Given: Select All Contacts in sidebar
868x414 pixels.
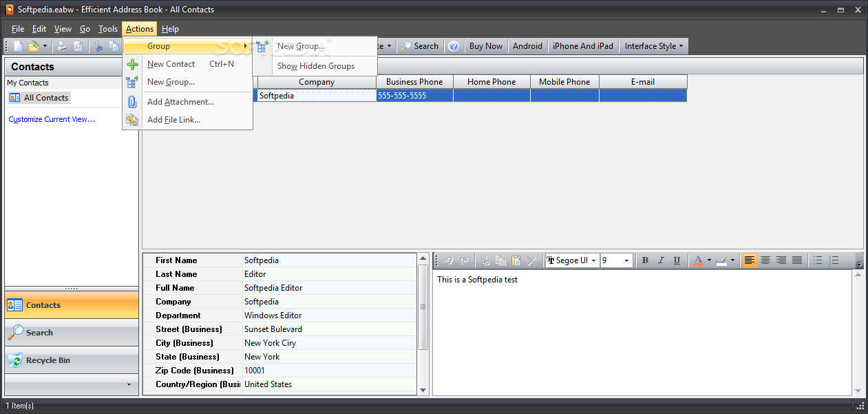Looking at the screenshot, I should [x=39, y=98].
